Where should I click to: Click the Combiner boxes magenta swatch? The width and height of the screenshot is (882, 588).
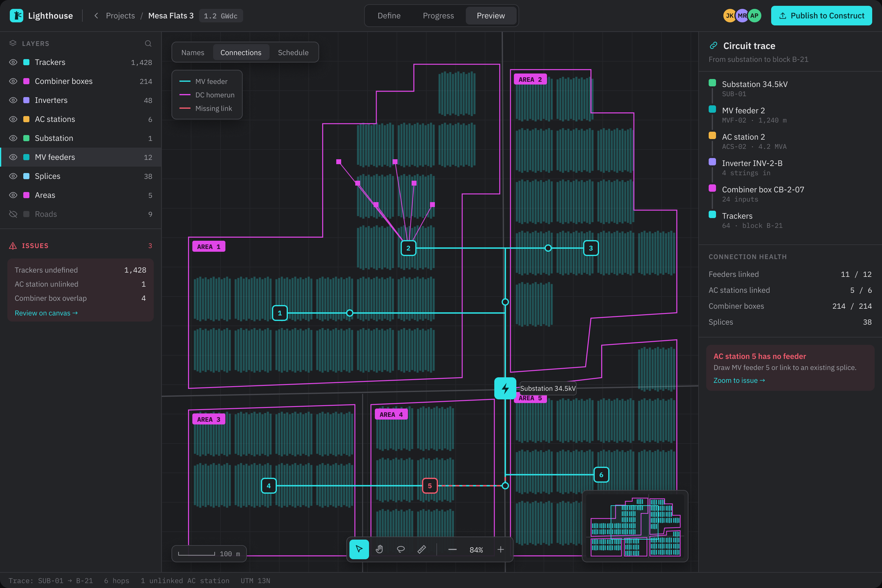(x=26, y=81)
